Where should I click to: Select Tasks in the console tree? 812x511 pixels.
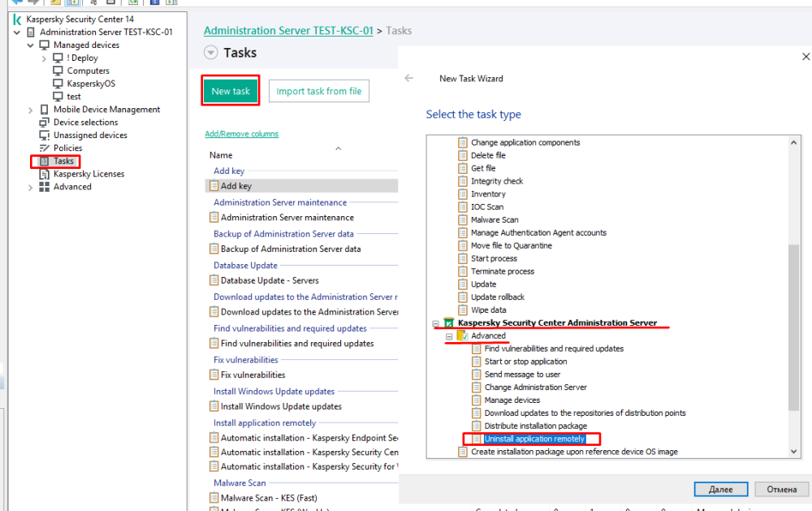point(63,161)
